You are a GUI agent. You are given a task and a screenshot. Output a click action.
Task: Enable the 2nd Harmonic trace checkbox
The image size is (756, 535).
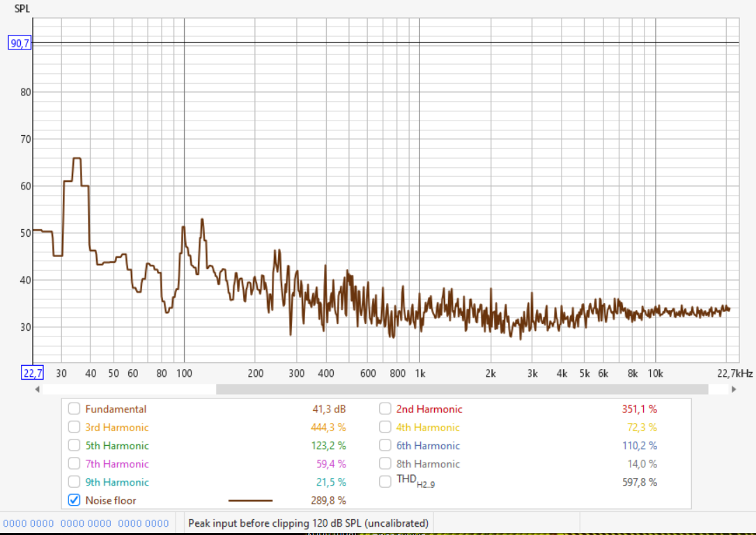pos(385,409)
